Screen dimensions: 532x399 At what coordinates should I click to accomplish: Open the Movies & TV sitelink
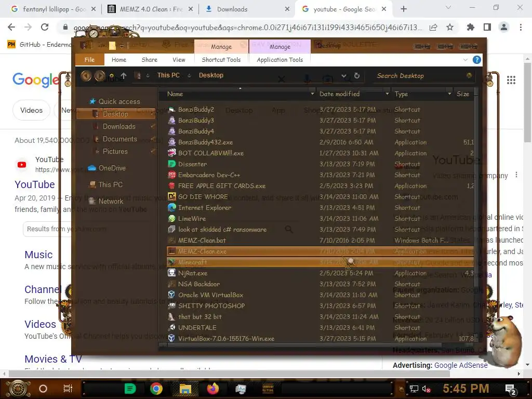coord(53,359)
